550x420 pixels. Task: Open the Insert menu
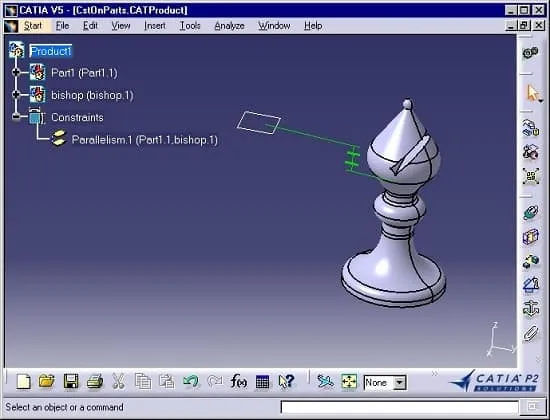tap(155, 26)
